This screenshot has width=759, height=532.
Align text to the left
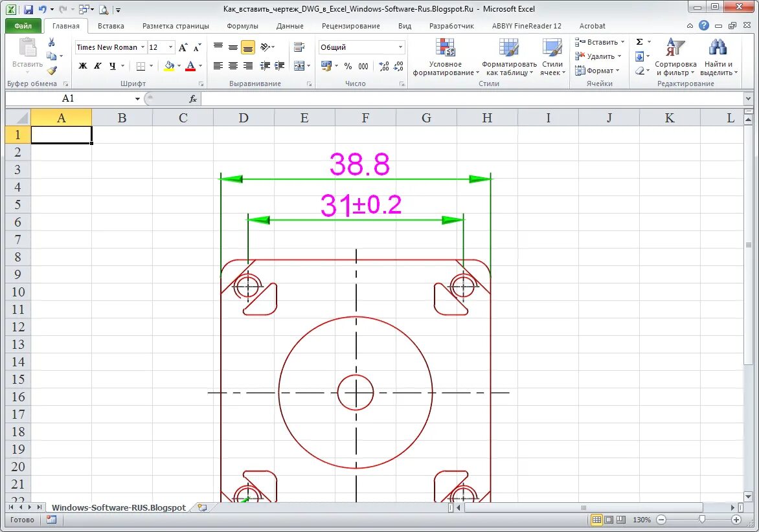tap(218, 66)
